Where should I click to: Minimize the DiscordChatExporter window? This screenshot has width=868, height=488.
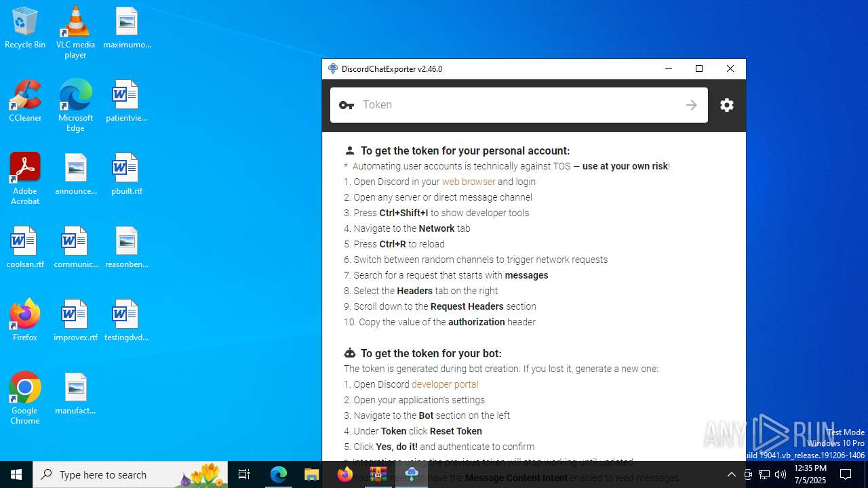669,68
